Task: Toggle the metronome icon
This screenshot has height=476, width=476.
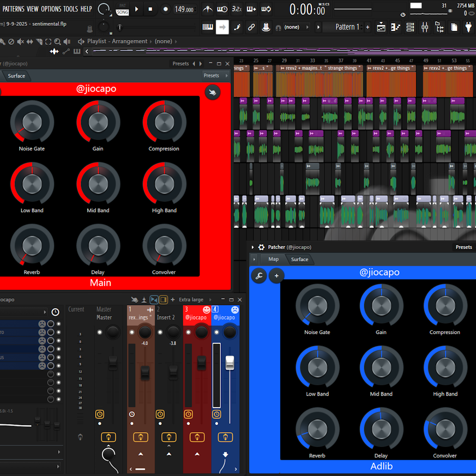Action: 208,9
